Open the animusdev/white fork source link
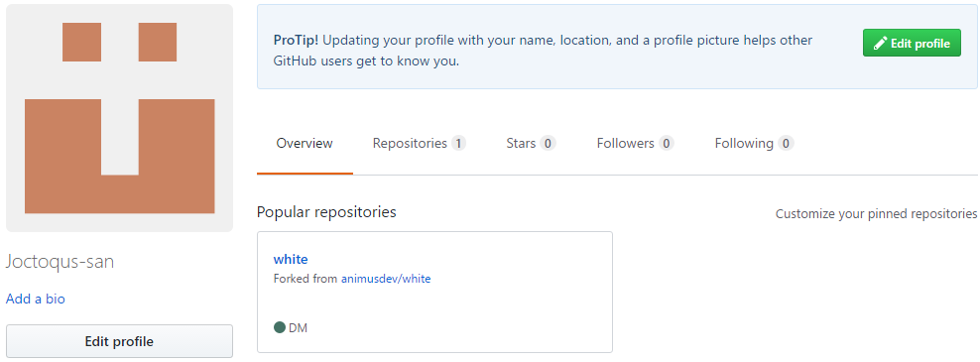980x362 pixels. pos(386,279)
